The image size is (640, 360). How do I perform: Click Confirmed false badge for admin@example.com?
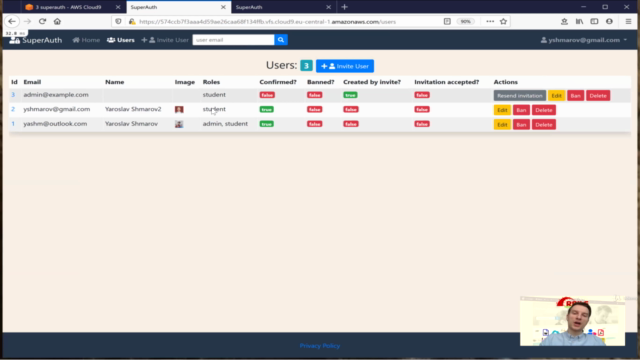coord(267,95)
